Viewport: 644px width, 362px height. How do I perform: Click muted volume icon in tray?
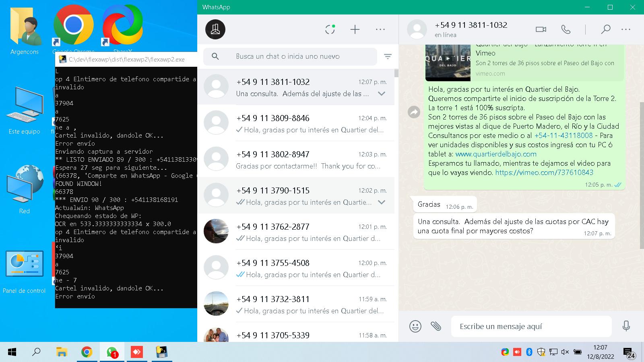(x=565, y=352)
